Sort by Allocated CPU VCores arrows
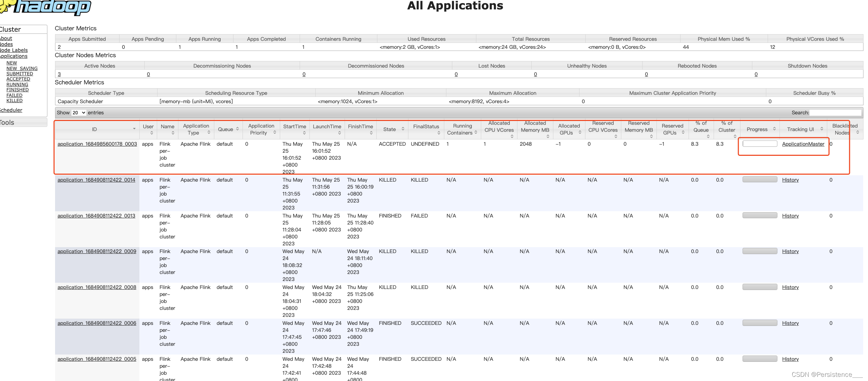The height and width of the screenshot is (381, 868). tap(512, 136)
